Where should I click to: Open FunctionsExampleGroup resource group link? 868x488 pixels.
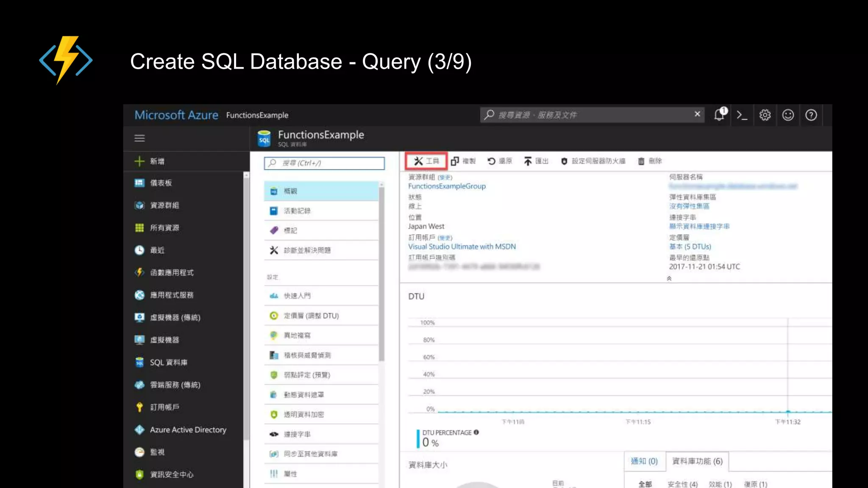[447, 186]
